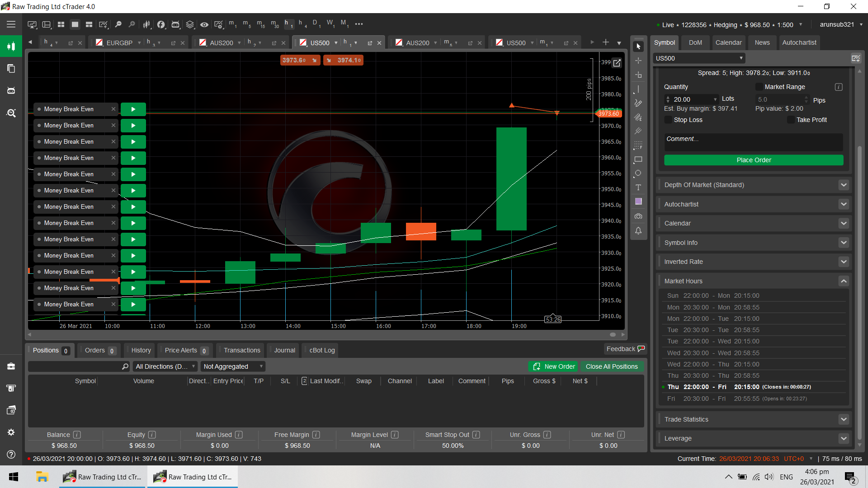Detach the chart using top-right popout icon
Image resolution: width=868 pixels, height=488 pixels.
(x=617, y=63)
